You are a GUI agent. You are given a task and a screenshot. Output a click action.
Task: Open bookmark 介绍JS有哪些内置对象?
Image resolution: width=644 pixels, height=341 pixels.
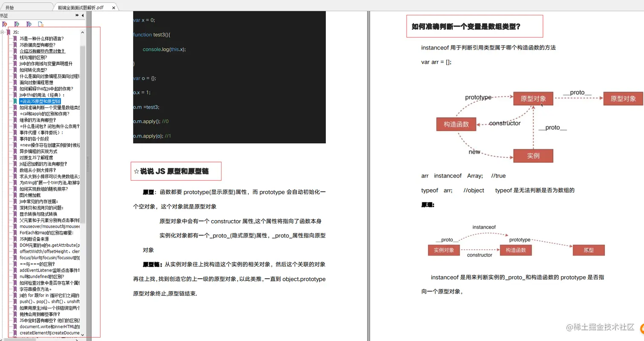[42, 51]
